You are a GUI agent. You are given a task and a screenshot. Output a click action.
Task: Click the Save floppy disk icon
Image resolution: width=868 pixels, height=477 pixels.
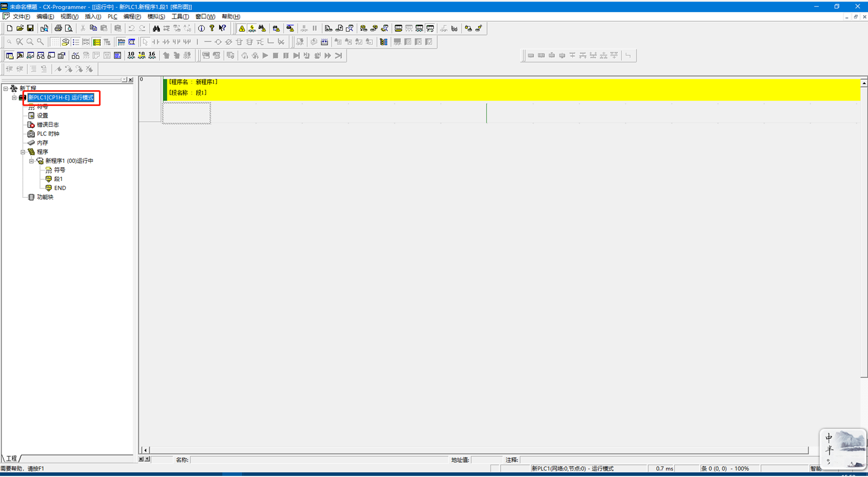pyautogui.click(x=30, y=28)
